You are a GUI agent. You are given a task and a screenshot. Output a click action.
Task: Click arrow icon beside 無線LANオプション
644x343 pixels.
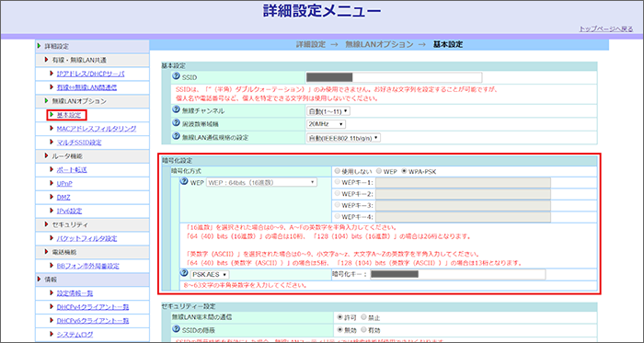coord(46,100)
